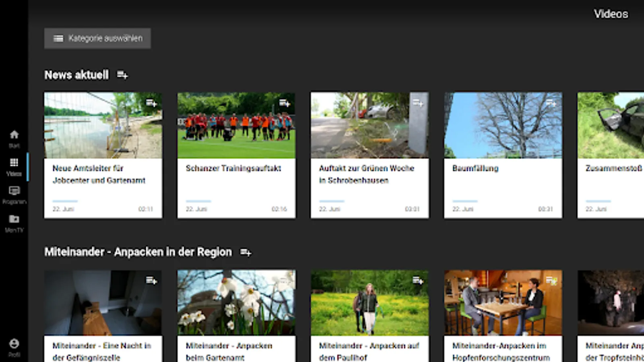
Task: Click title 'Miteinander - Anpacken beim Gartenamt'
Action: click(x=229, y=352)
